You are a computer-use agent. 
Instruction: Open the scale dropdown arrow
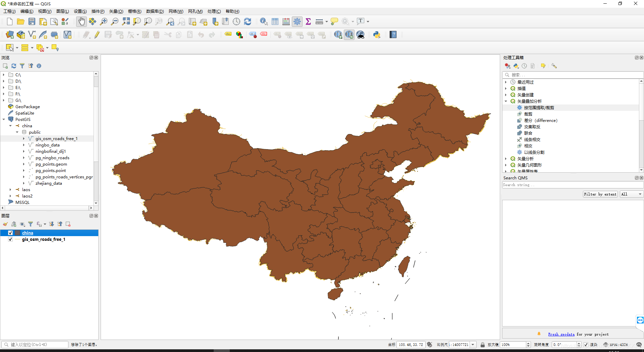[473, 345]
